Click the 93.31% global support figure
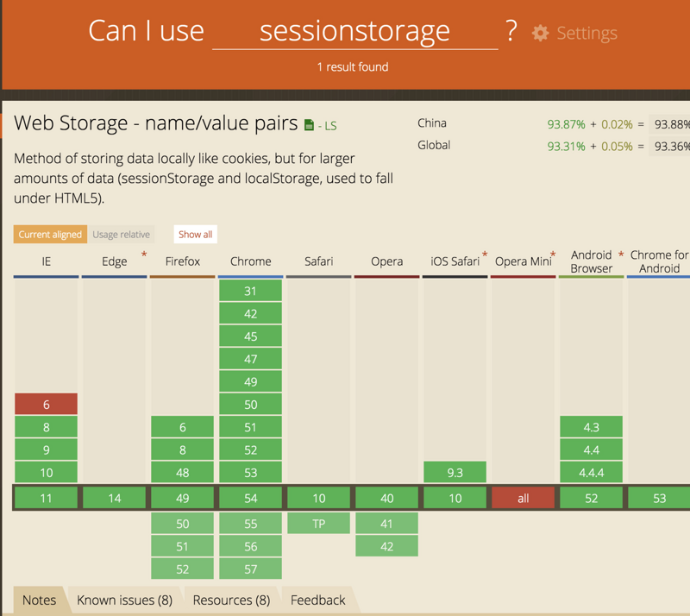This screenshot has width=690, height=616. [x=566, y=146]
